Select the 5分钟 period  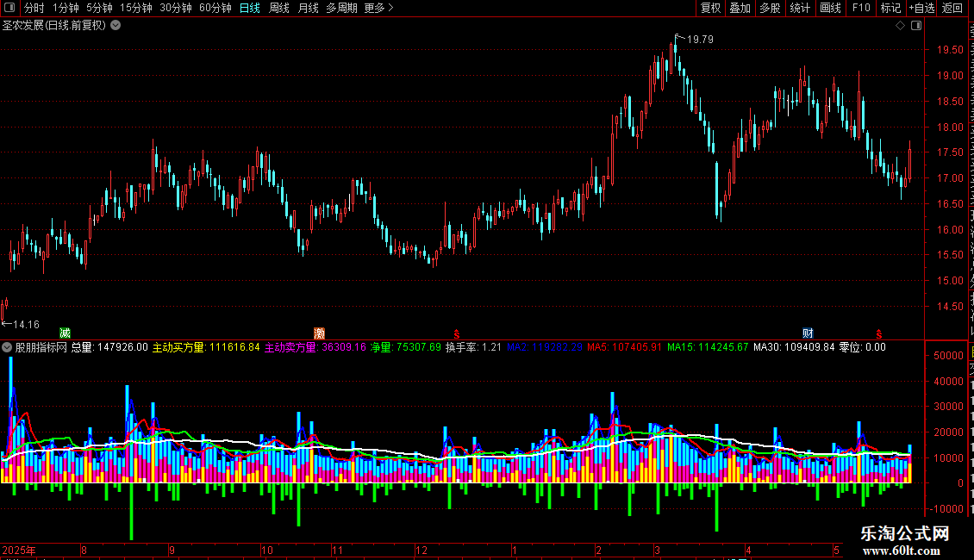99,8
